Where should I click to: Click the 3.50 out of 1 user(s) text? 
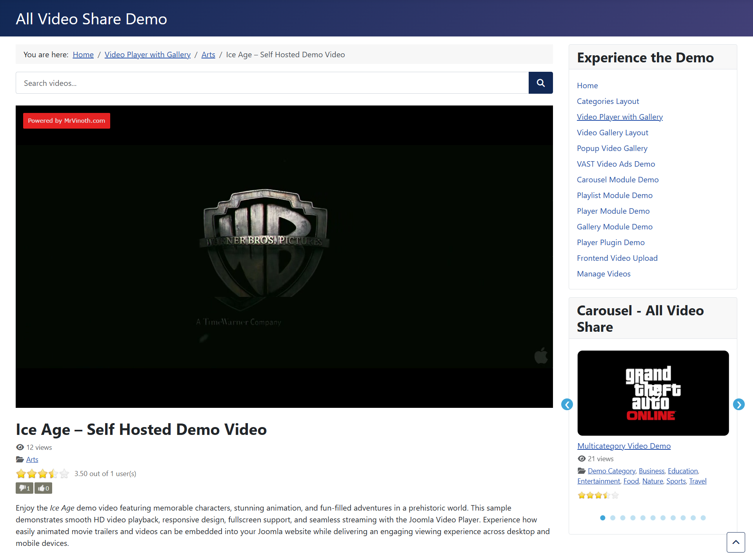(105, 474)
